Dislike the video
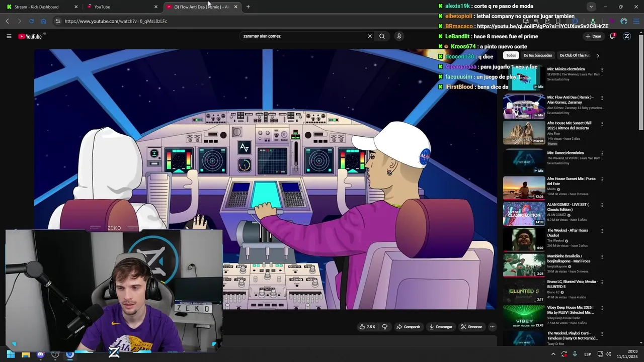This screenshot has width=644, height=362. pos(385,327)
